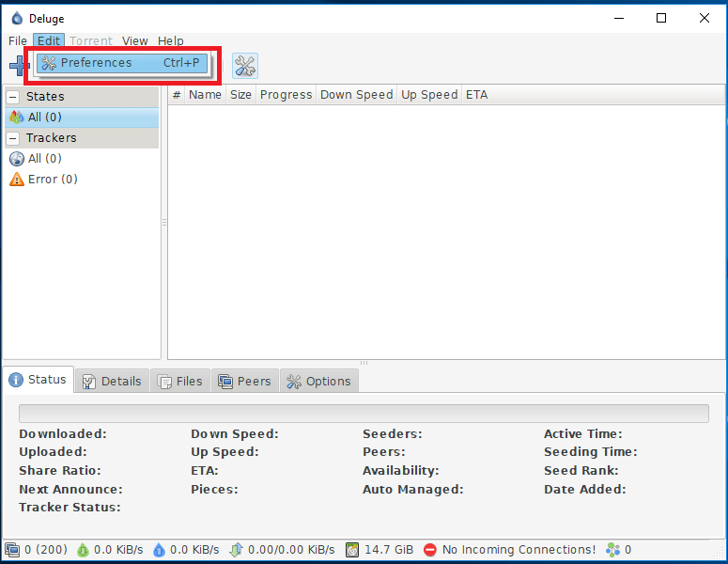The image size is (728, 564).
Task: Sort torrents by Name column
Action: tap(205, 95)
